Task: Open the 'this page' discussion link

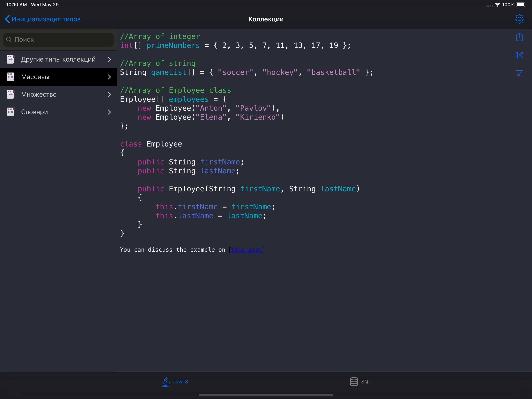Action: click(247, 250)
